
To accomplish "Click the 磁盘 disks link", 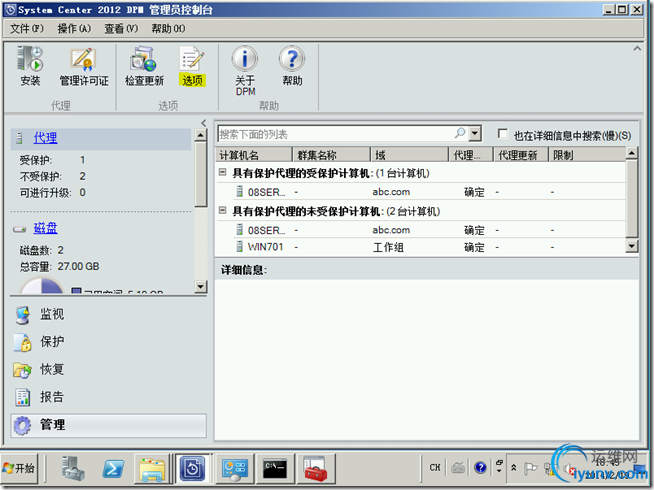I will pyautogui.click(x=45, y=228).
